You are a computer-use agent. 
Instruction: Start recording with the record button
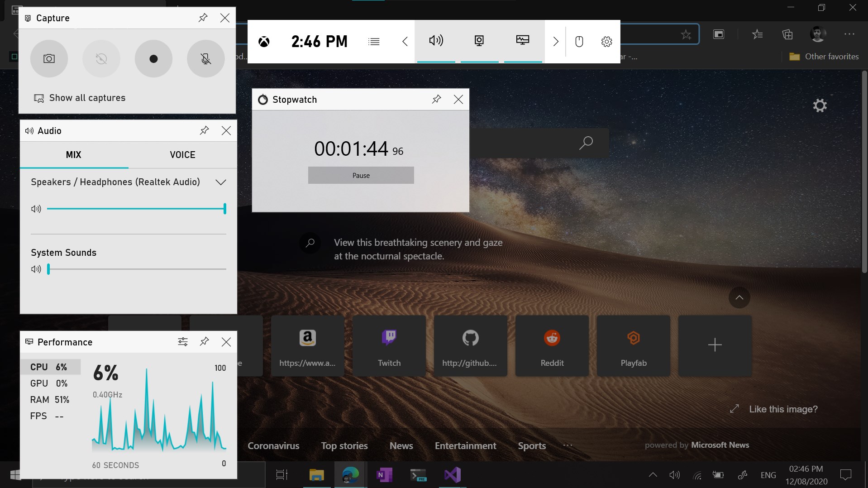(x=153, y=59)
